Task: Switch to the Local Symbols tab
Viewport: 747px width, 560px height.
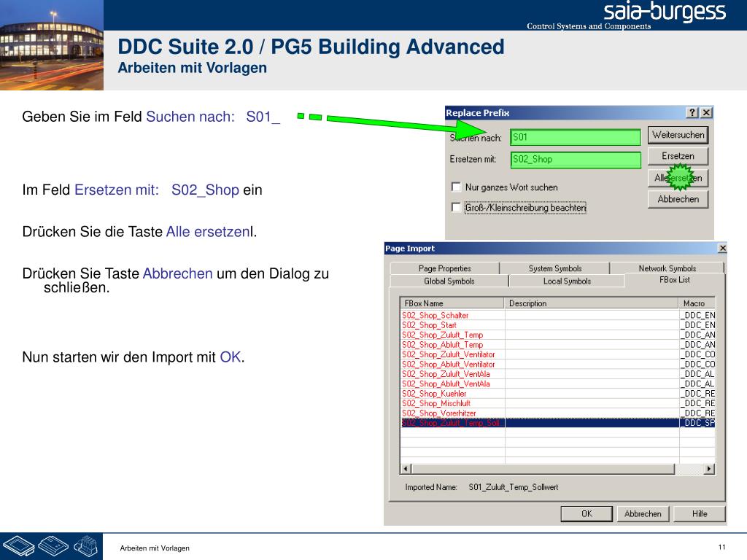Action: click(567, 281)
